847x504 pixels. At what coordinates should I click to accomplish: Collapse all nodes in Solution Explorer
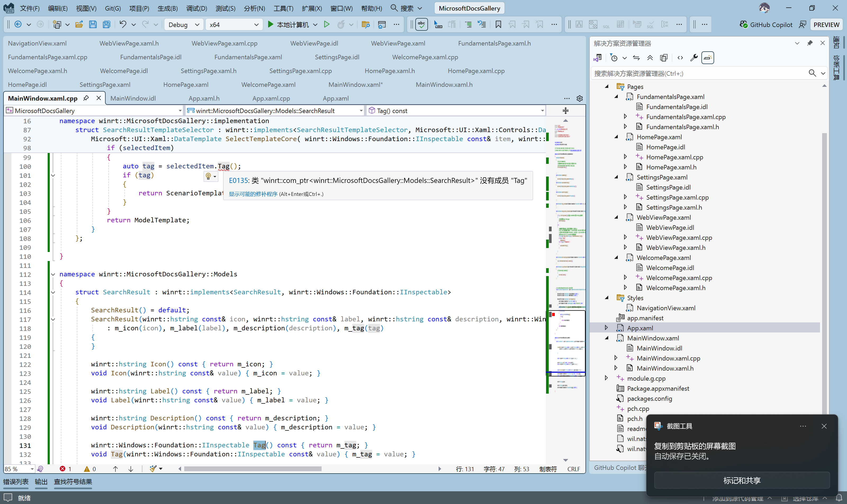click(x=650, y=57)
